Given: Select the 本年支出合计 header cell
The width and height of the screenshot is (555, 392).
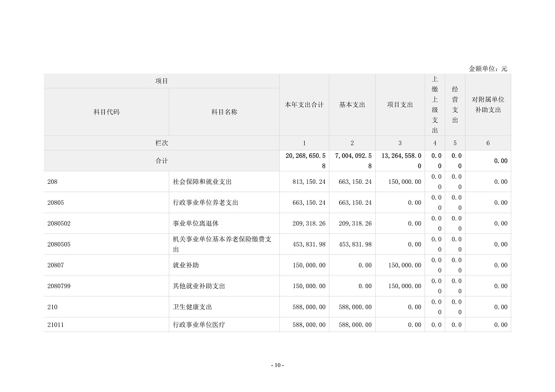Looking at the screenshot, I should (304, 104).
